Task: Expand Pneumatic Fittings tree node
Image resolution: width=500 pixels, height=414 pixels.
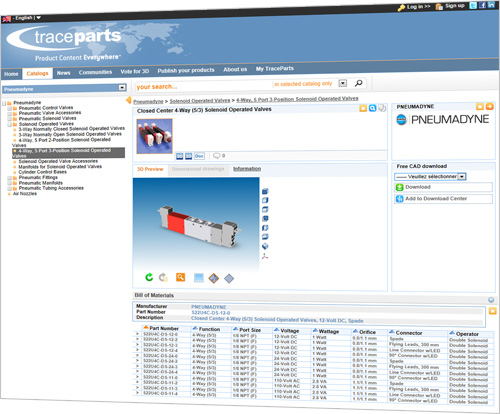Action: tap(10, 178)
